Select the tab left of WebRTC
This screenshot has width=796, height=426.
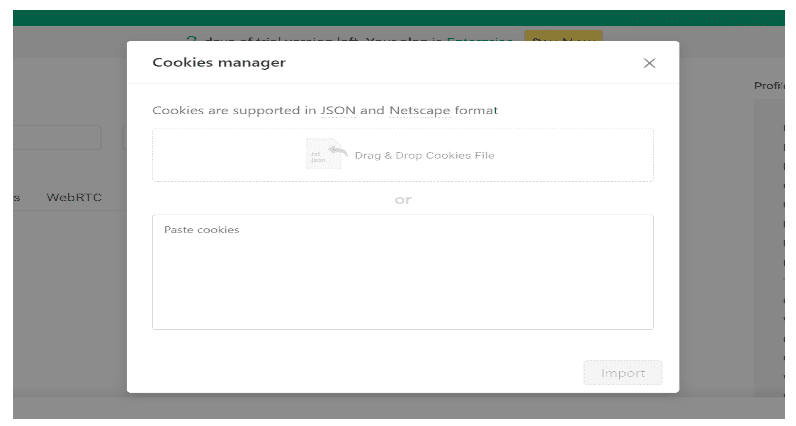(17, 198)
